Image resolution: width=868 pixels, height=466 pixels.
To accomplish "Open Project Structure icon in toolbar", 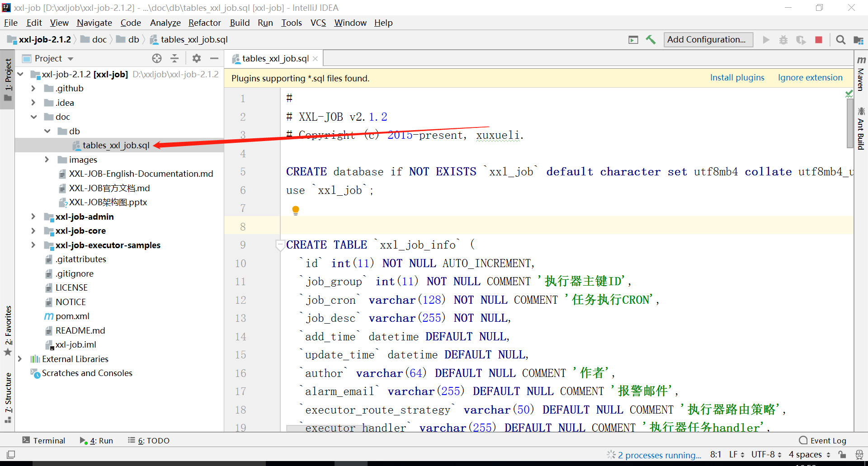I will (x=859, y=40).
